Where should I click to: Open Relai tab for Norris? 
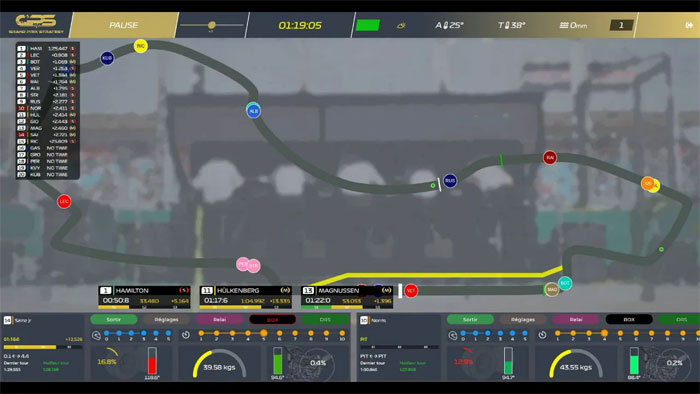click(576, 319)
